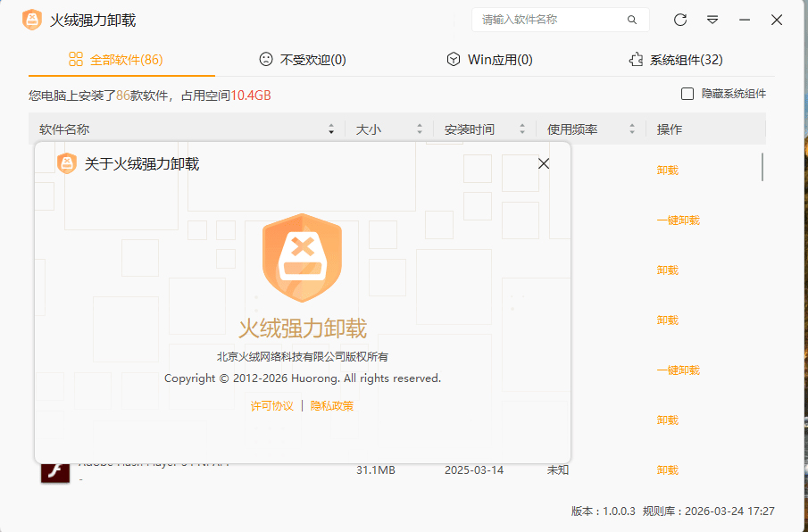Enable the 隐藏系统组件 checkbox
The image size is (808, 532).
[x=687, y=94]
